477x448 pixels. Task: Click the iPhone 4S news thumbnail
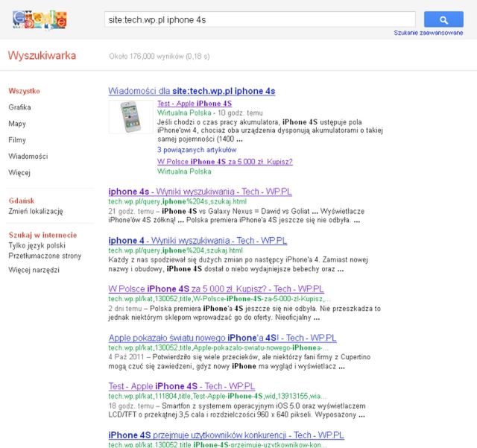click(131, 117)
